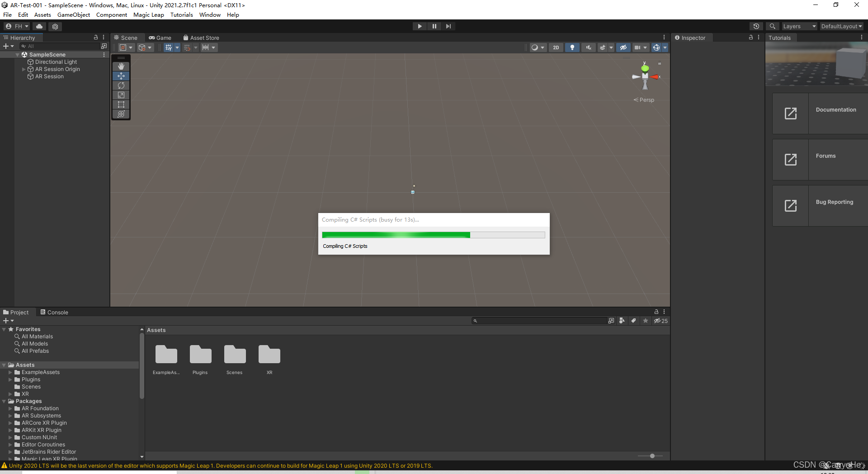Open the Undo History button

pyautogui.click(x=756, y=26)
